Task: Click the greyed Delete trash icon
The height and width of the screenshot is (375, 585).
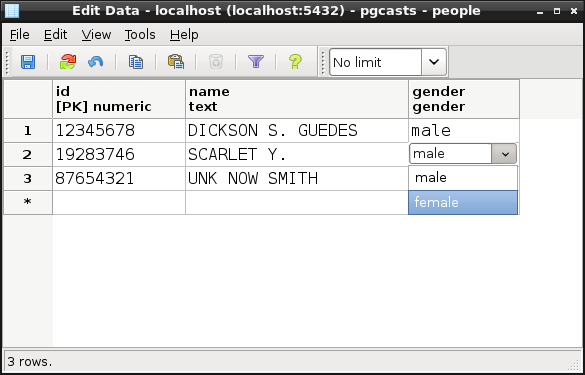Action: 216,62
